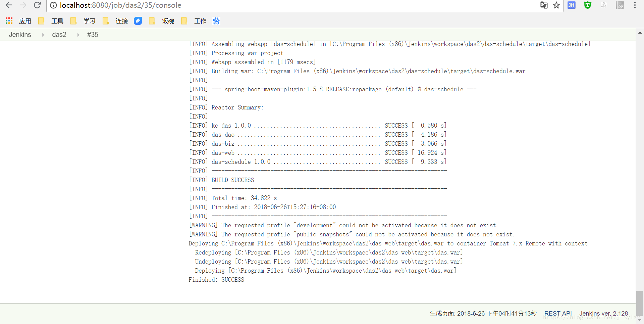Click the 'Undeploying' das.war log line

[x=329, y=262]
